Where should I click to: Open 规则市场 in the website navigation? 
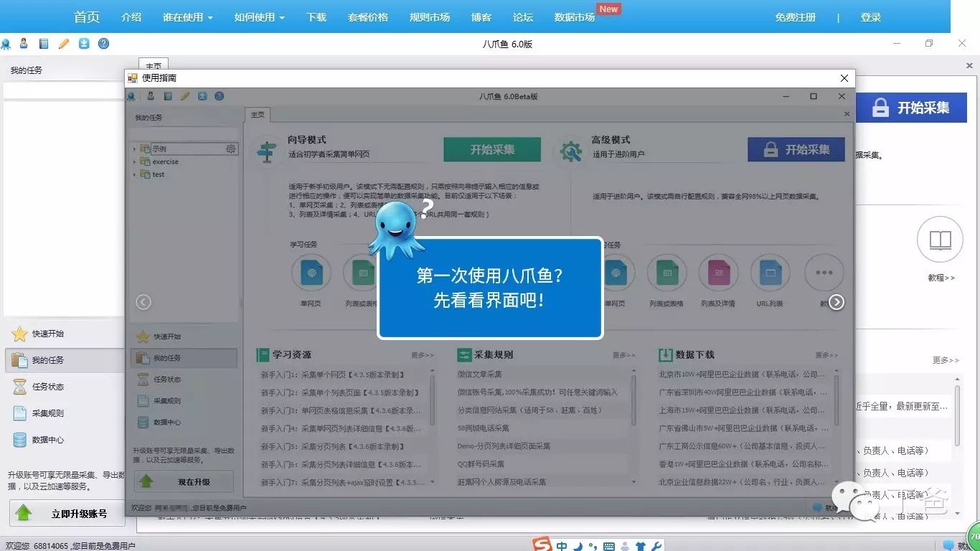pos(430,17)
